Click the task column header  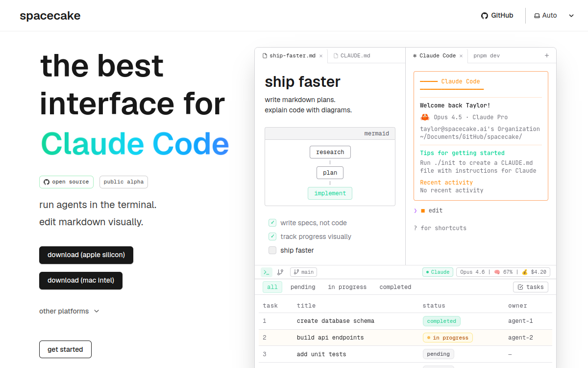point(270,306)
